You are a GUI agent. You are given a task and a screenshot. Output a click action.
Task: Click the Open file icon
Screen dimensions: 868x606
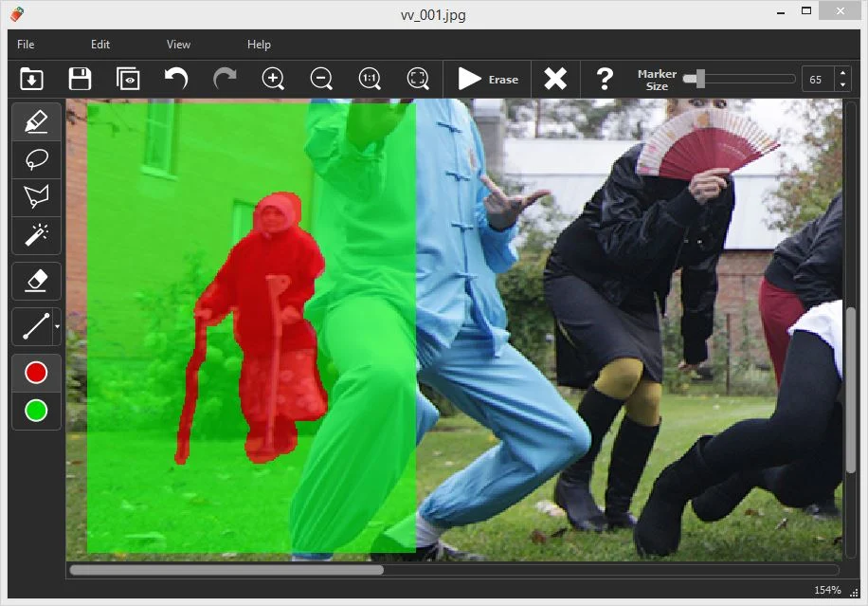click(31, 79)
